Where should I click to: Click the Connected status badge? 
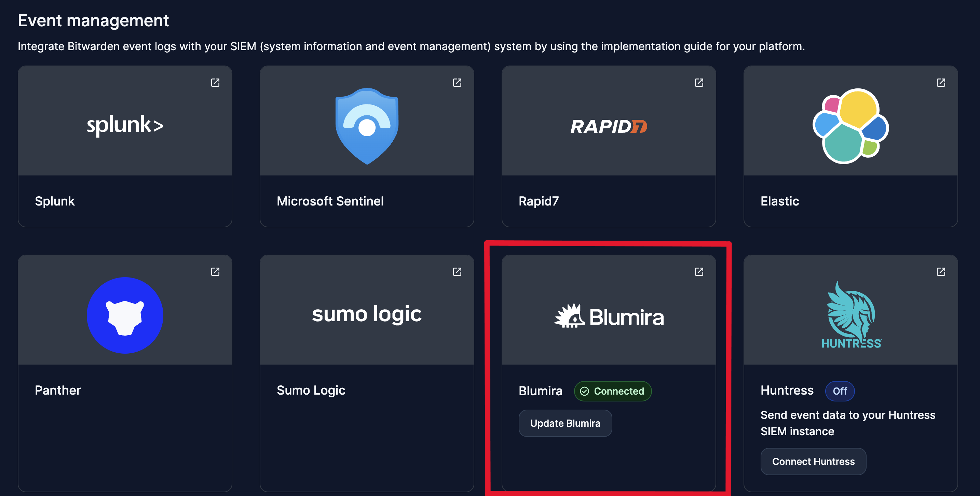tap(613, 391)
